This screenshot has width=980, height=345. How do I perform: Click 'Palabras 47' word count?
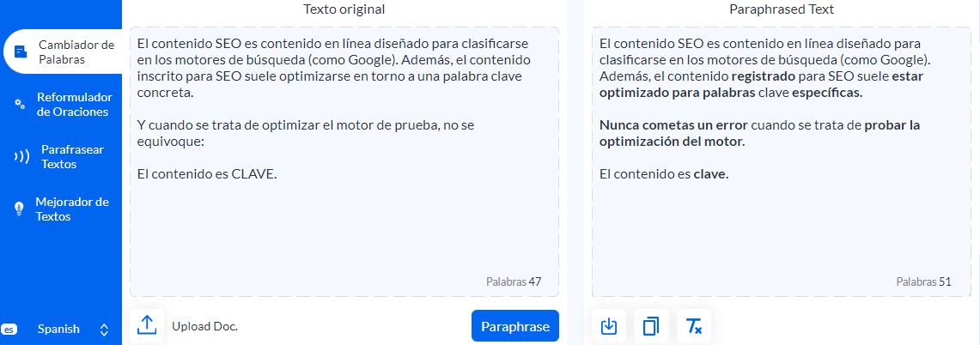coord(513,281)
